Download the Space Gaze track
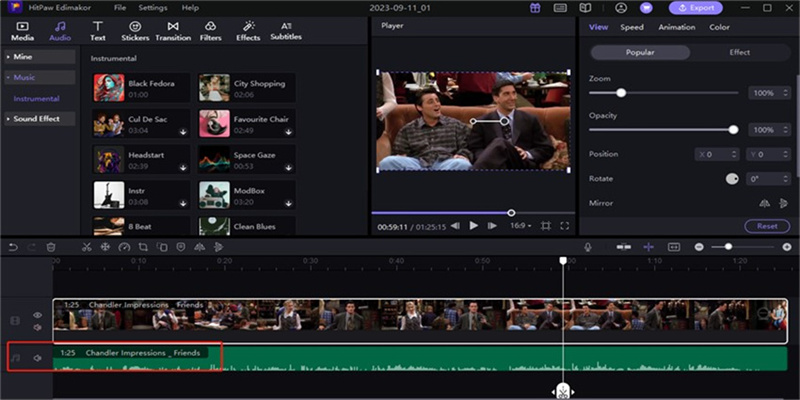 tap(289, 168)
